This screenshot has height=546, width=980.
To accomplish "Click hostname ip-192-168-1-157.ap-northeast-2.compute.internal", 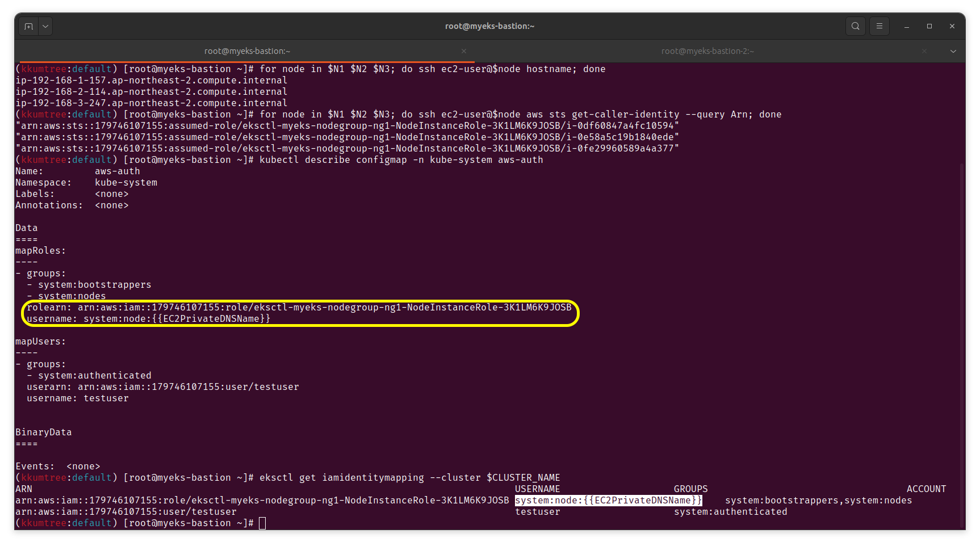I will (151, 81).
